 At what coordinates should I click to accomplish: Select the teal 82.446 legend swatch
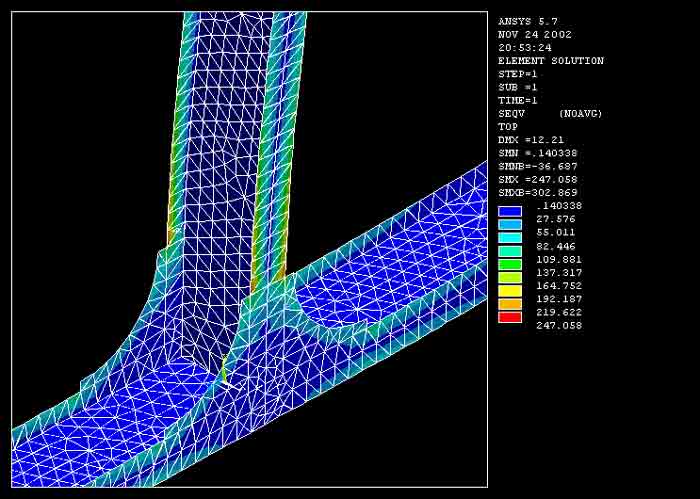510,251
